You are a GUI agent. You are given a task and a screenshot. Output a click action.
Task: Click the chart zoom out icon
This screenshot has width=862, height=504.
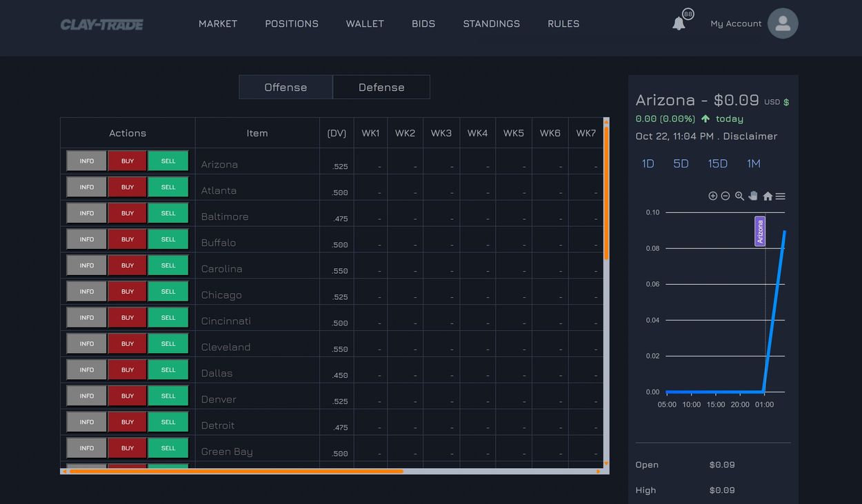[x=725, y=196]
